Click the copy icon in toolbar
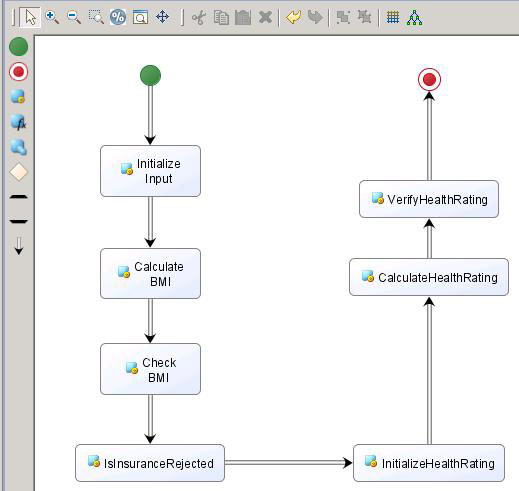 221,17
